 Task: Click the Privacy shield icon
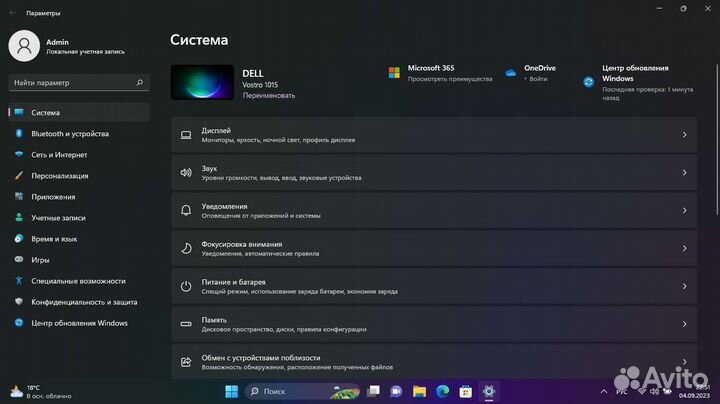click(x=19, y=302)
